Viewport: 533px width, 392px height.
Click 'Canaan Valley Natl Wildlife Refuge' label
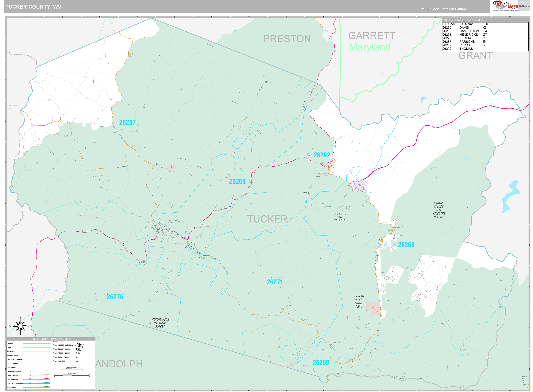click(x=439, y=210)
